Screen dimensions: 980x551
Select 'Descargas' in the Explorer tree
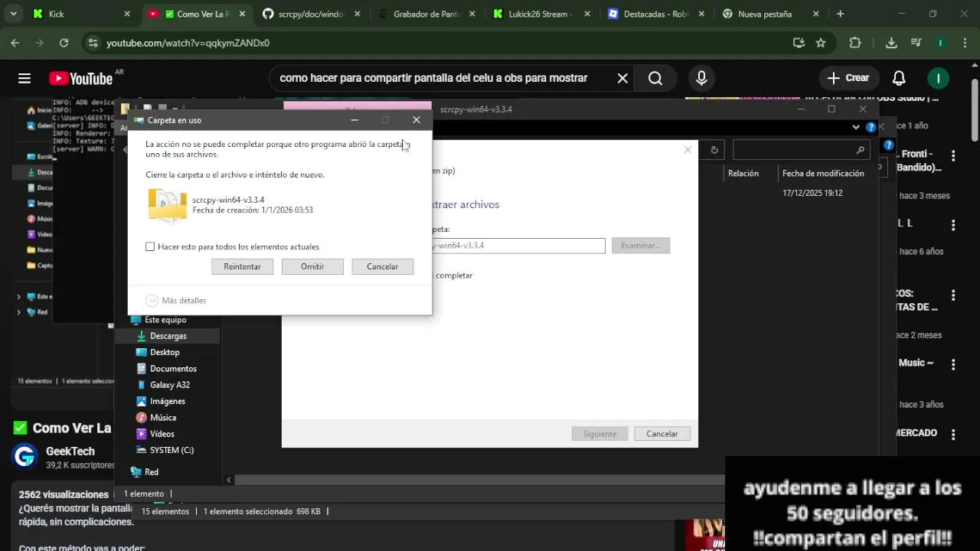point(168,336)
